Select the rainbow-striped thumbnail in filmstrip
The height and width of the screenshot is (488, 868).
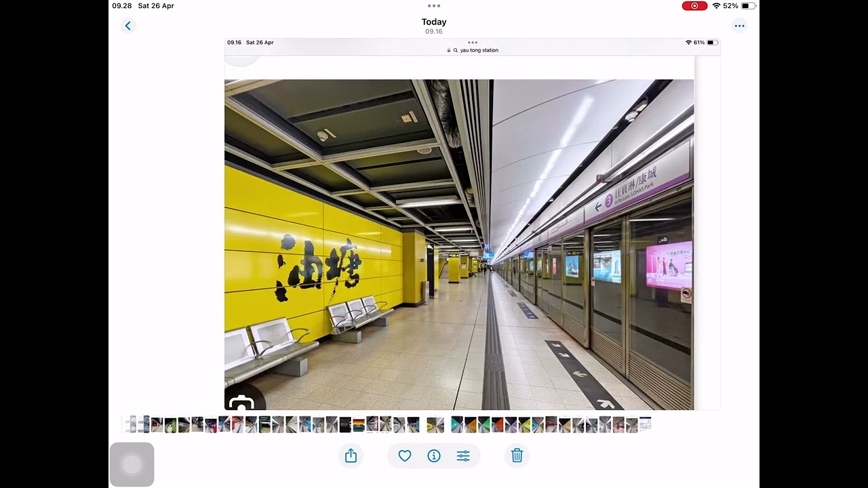click(x=359, y=425)
